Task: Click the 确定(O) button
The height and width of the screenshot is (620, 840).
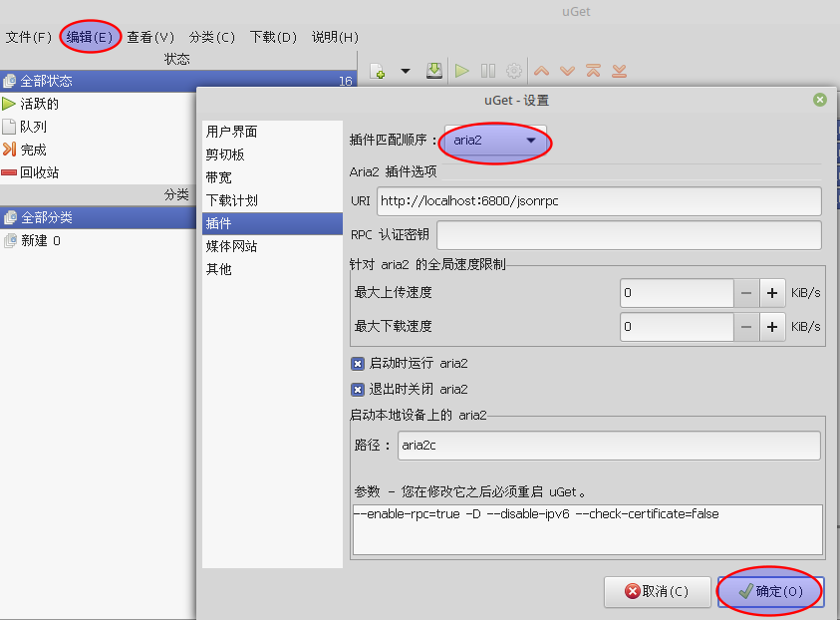Action: 770,592
